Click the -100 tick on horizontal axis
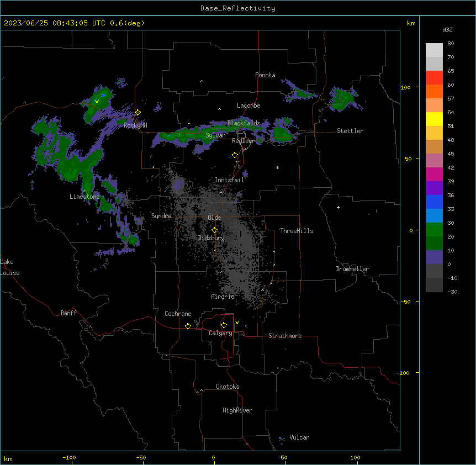This screenshot has height=465, width=476. 69,457
